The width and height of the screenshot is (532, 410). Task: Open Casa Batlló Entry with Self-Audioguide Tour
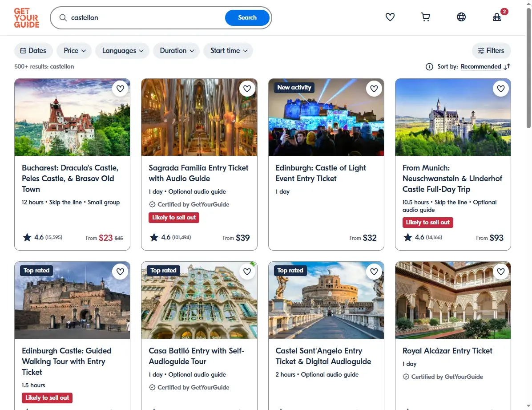pos(196,356)
